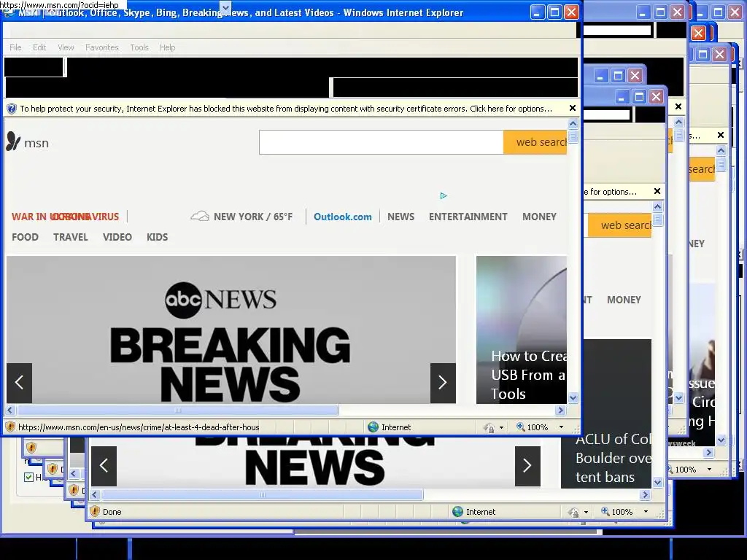The width and height of the screenshot is (747, 560).
Task: Open the VIDEO navigation link
Action: point(117,237)
